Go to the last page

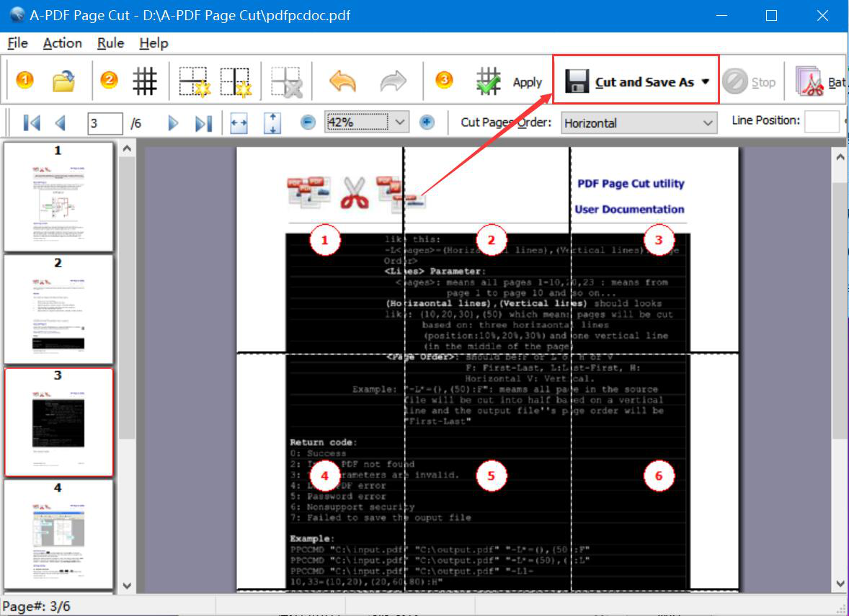click(203, 123)
